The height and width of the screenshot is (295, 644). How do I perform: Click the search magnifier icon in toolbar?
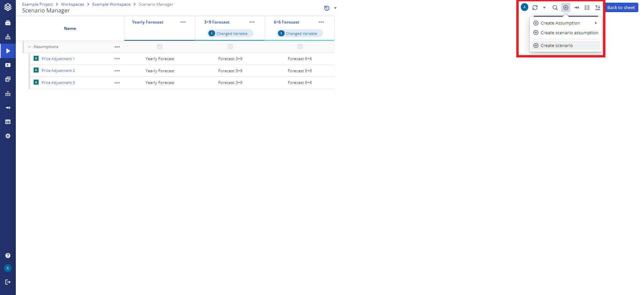click(x=555, y=7)
